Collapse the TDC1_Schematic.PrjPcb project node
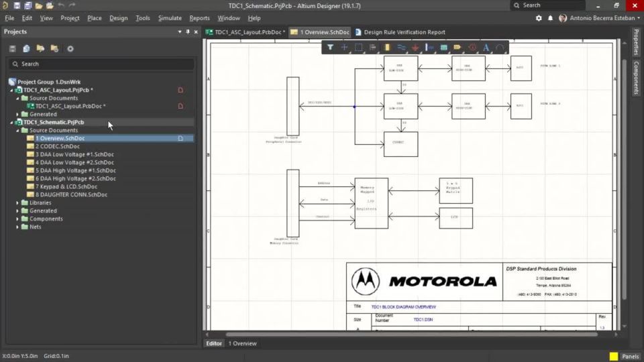644x362 pixels. tap(11, 122)
